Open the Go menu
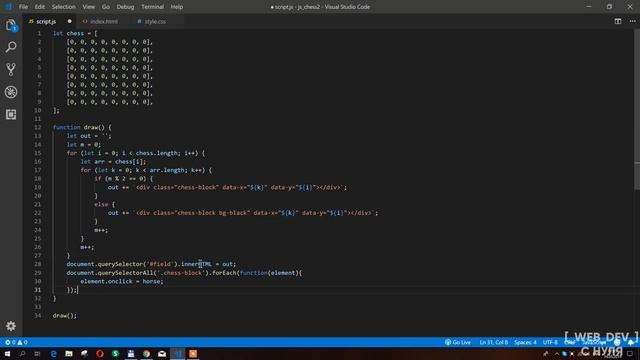This screenshot has height=360, width=640. (x=106, y=7)
